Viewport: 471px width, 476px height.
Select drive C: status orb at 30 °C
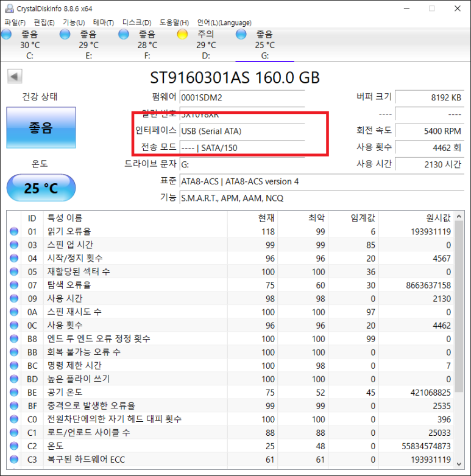point(6,34)
